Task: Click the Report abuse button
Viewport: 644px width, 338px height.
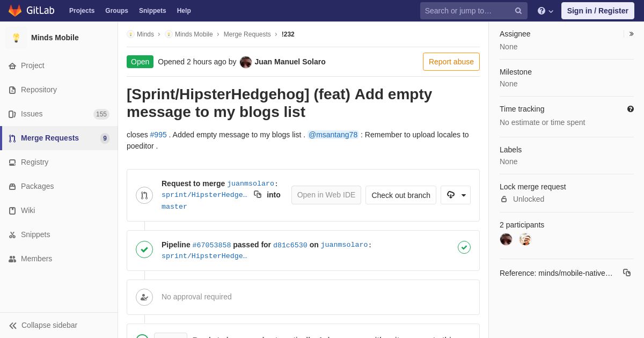Action: click(451, 62)
